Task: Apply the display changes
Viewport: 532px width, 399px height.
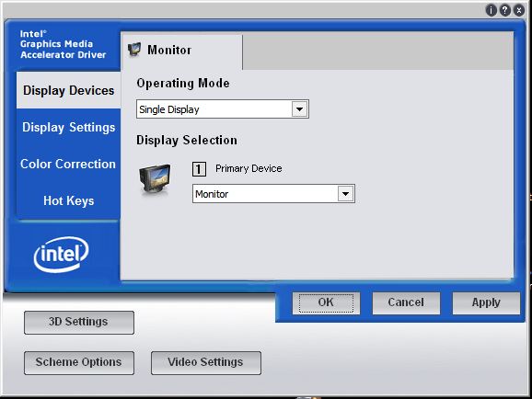Action: coord(486,303)
